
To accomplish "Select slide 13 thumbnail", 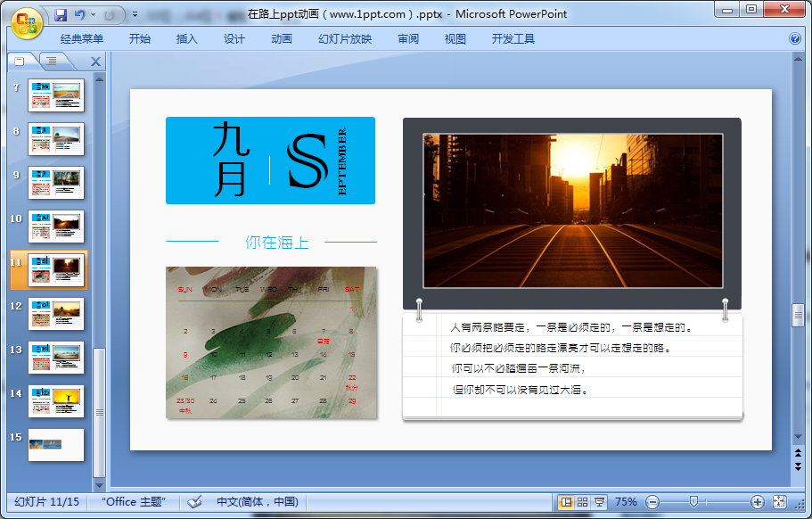I will tap(56, 358).
